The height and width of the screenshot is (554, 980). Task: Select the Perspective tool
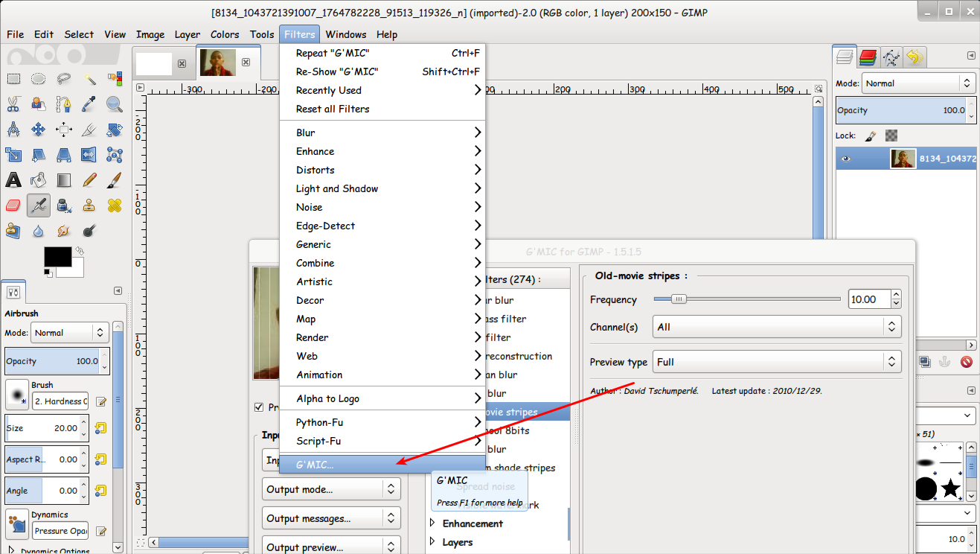tap(64, 154)
